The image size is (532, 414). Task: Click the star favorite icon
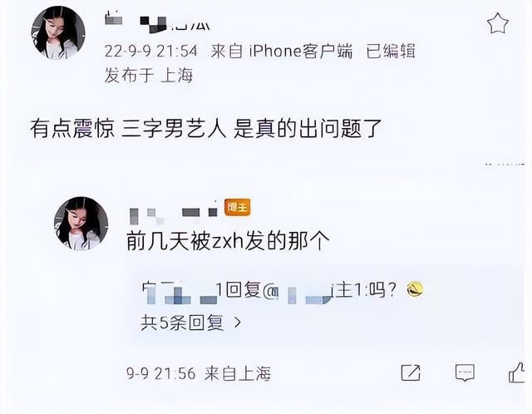coord(497,24)
